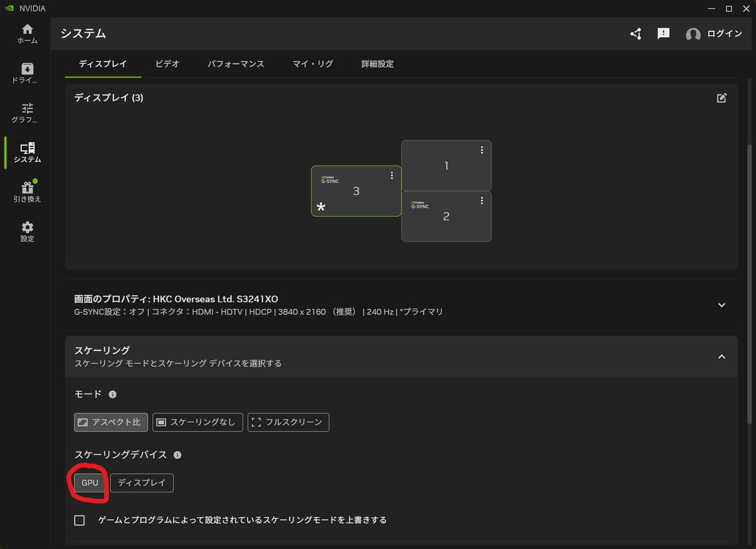Open the three-dot menu on display 1

point(482,149)
